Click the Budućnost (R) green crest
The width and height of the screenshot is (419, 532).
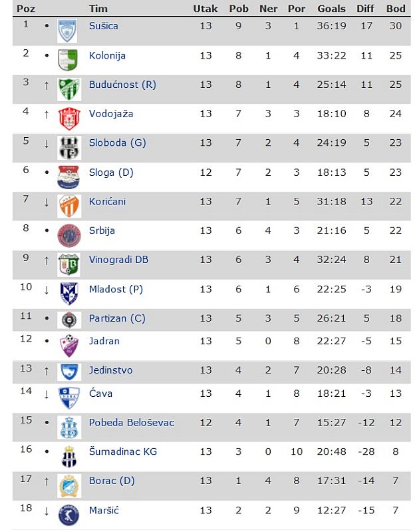[x=69, y=89]
